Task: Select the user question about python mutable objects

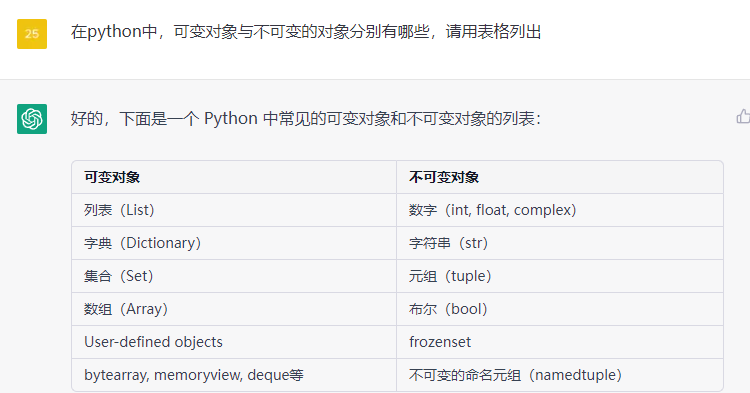Action: point(306,32)
